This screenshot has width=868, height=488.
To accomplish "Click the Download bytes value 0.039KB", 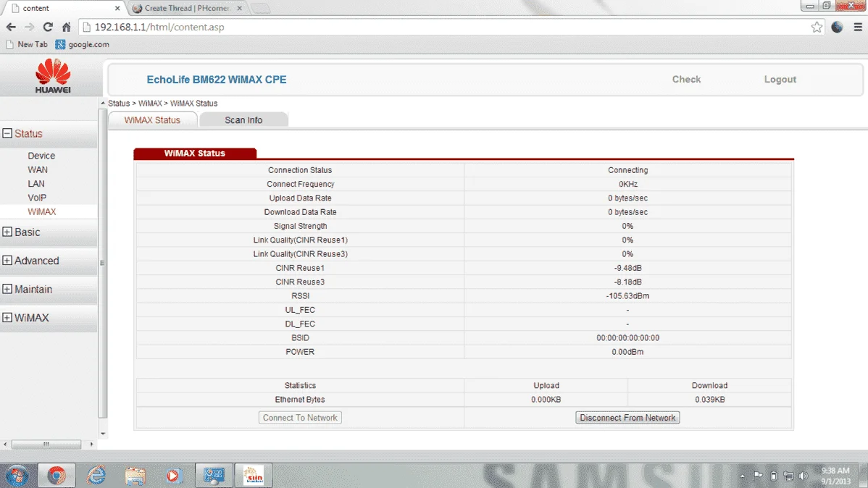I will 709,399.
